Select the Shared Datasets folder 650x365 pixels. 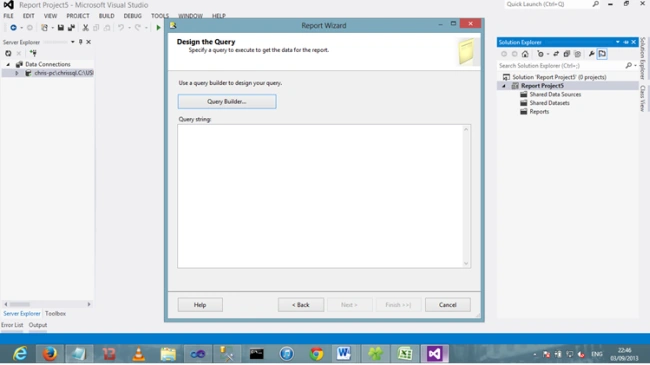point(549,103)
